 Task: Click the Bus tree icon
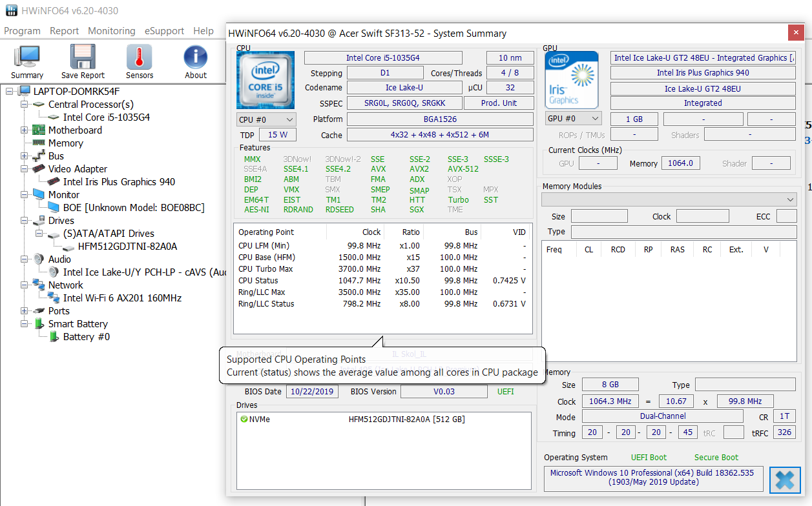(40, 156)
